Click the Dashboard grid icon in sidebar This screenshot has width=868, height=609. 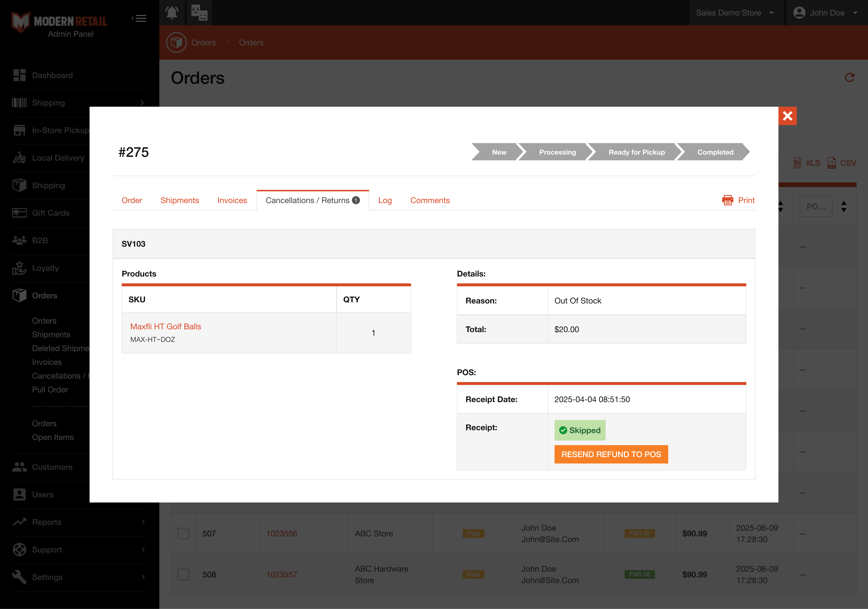[x=19, y=75]
